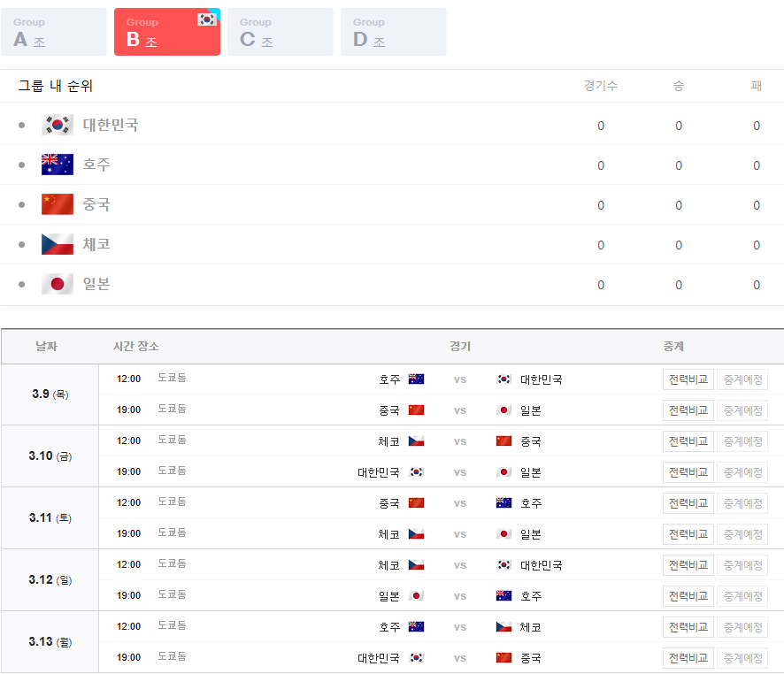The width and height of the screenshot is (784, 674).
Task: Click the South Korea flag in standings
Action: 58,125
